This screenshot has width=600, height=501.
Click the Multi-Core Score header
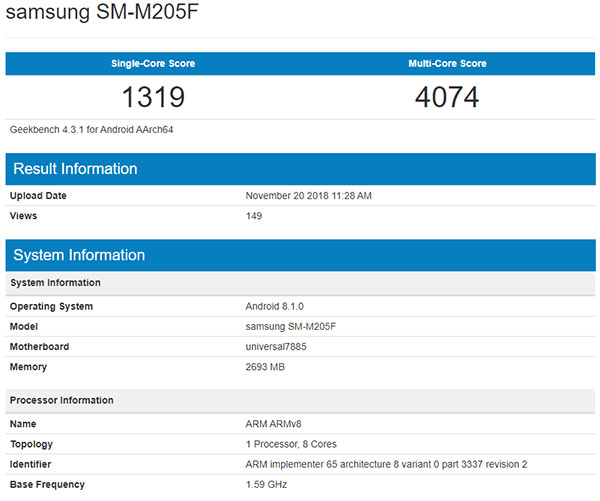[x=447, y=64]
